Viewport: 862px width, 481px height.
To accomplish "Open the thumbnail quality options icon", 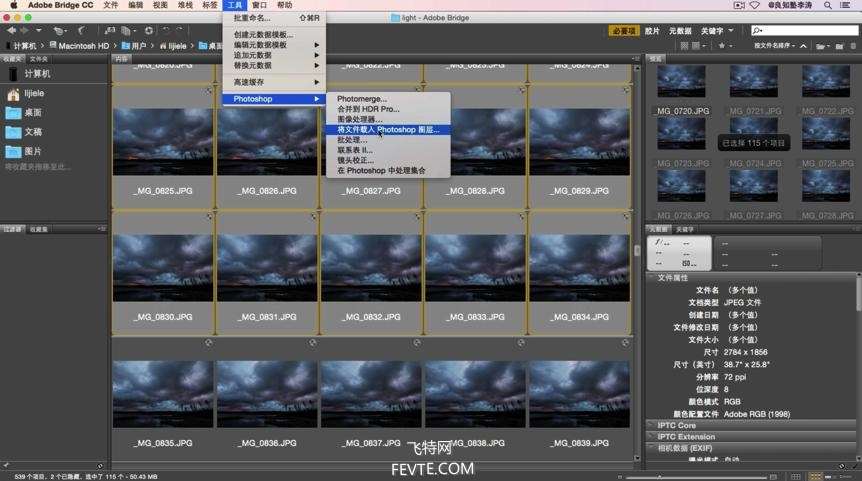I will [x=699, y=46].
